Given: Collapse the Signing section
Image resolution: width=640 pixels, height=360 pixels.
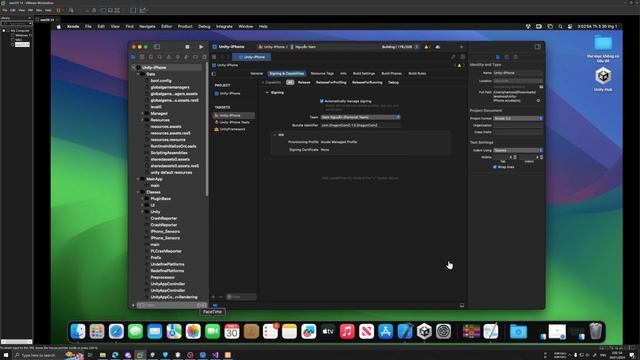Looking at the screenshot, I should (267, 93).
